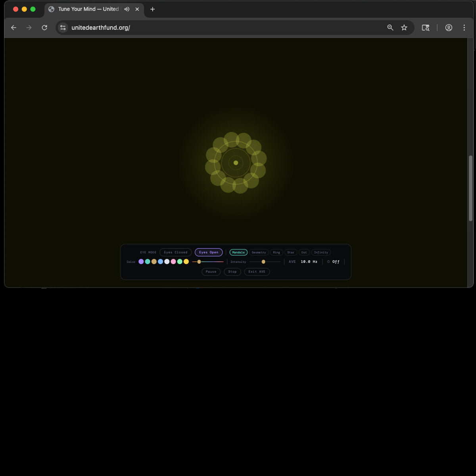Open the Chrome three-dot menu
Viewport: 476px width, 476px height.
pyautogui.click(x=464, y=28)
